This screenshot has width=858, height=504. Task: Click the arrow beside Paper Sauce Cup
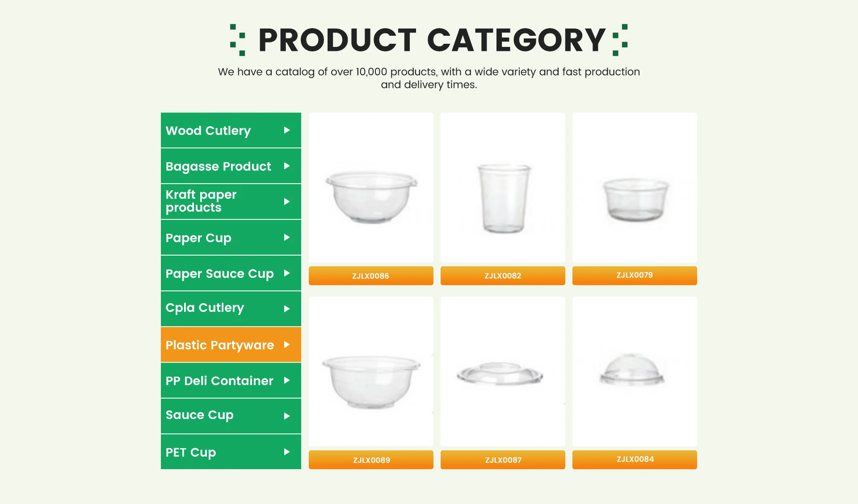pos(287,273)
